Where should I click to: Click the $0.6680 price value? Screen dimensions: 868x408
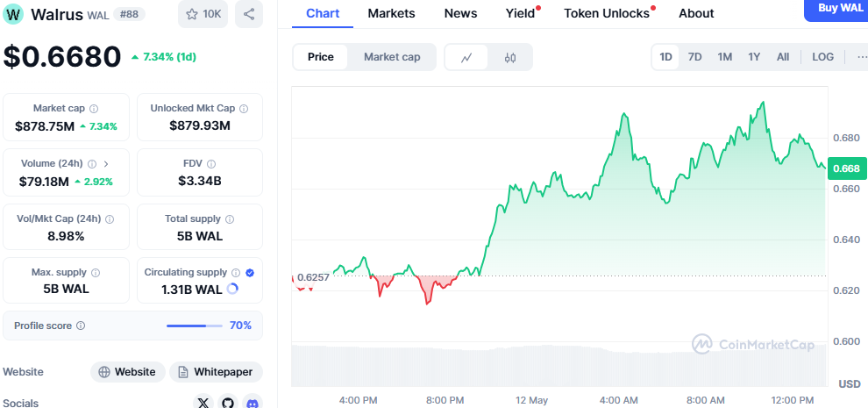tap(62, 56)
